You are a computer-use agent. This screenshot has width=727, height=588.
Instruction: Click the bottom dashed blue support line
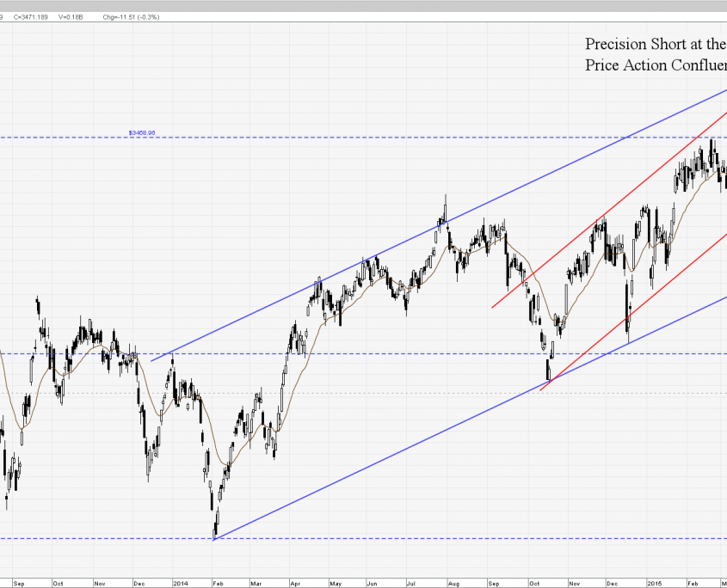430,538
